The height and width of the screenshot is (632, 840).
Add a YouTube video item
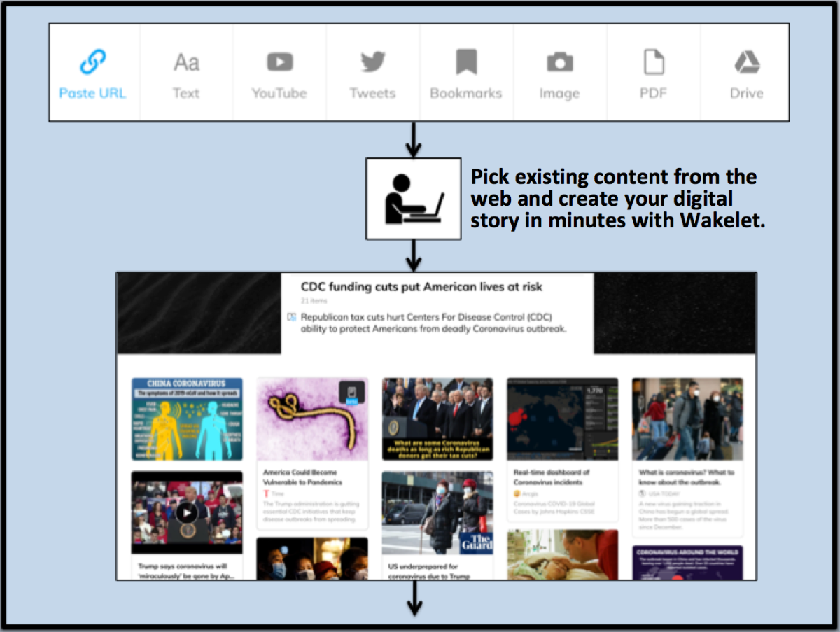click(279, 73)
